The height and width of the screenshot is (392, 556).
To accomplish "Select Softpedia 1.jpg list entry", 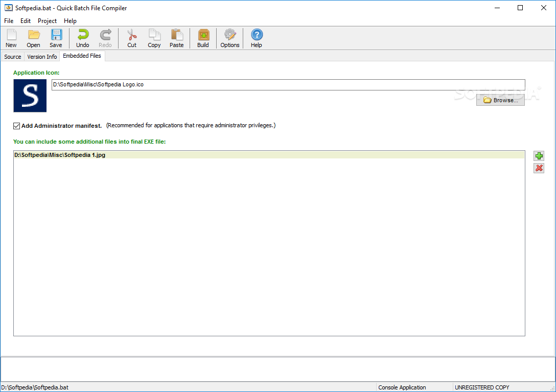I will point(269,155).
